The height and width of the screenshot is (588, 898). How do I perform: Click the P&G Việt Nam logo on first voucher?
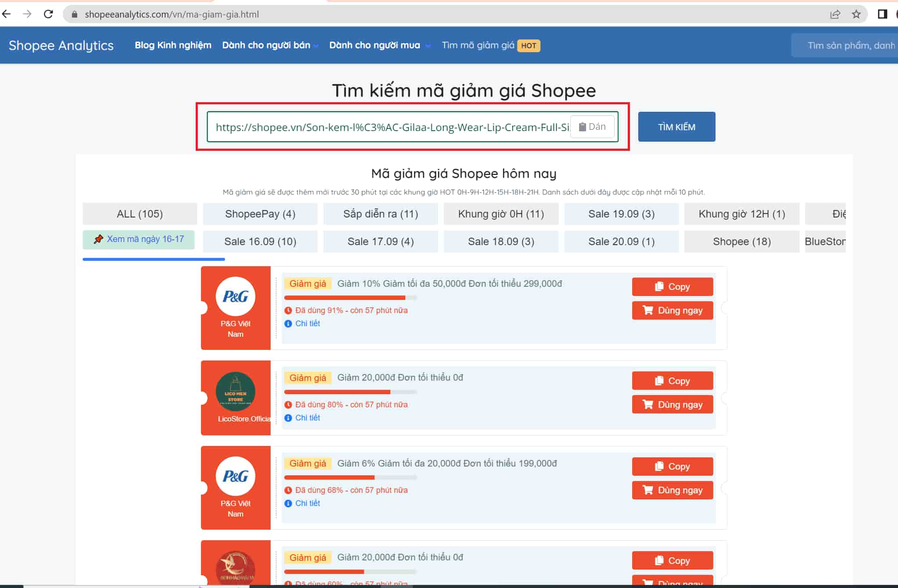click(235, 296)
